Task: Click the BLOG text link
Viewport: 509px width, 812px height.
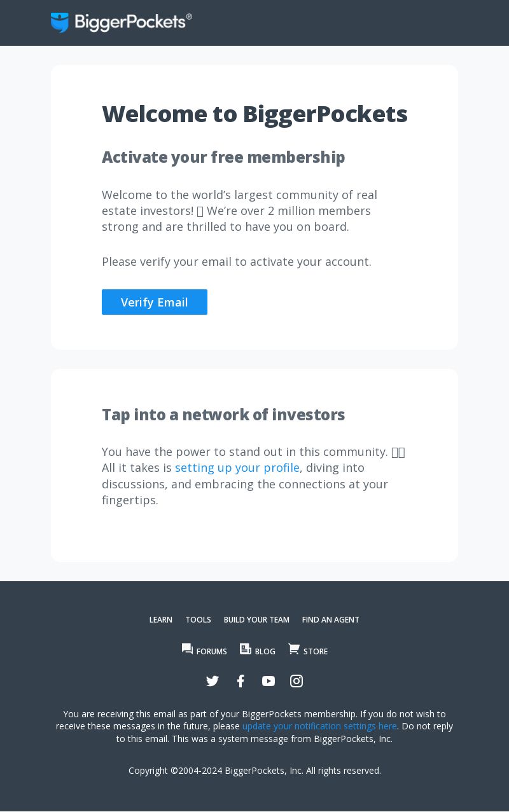Action: 265,652
